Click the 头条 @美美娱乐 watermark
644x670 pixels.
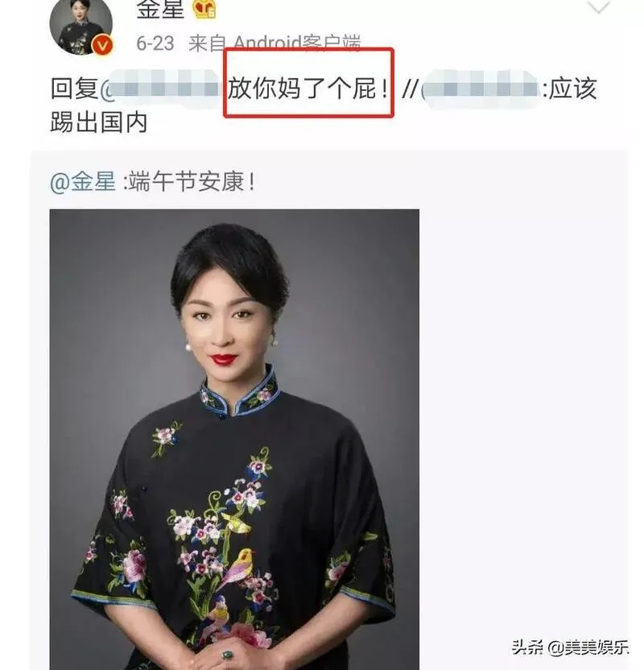[x=571, y=647]
